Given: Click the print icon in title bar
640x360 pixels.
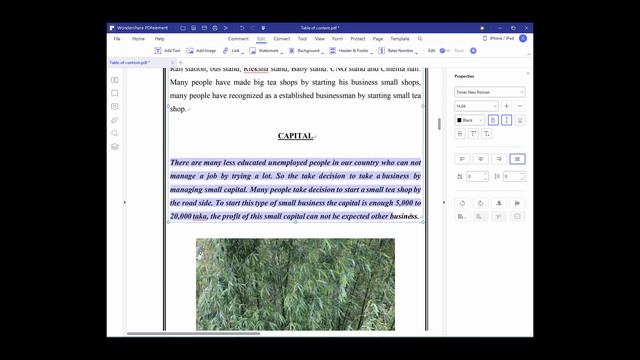Looking at the screenshot, I should coord(215,28).
